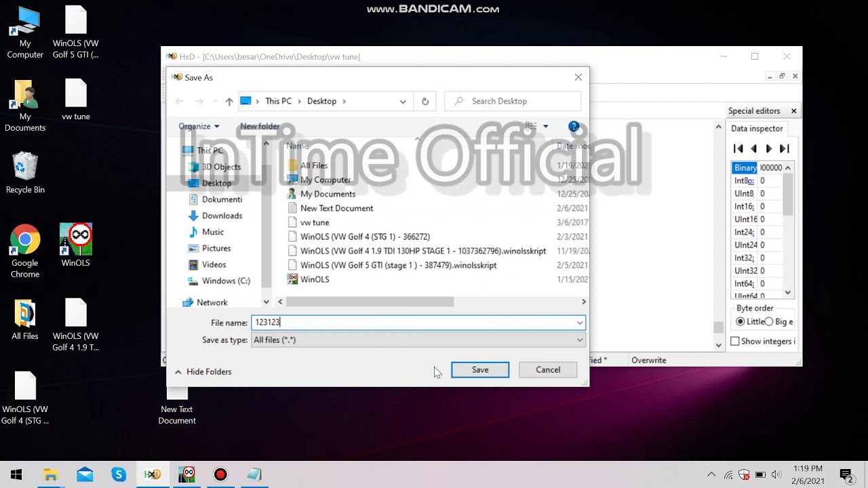Open Save As dialog help
This screenshot has width=868, height=488.
(574, 126)
